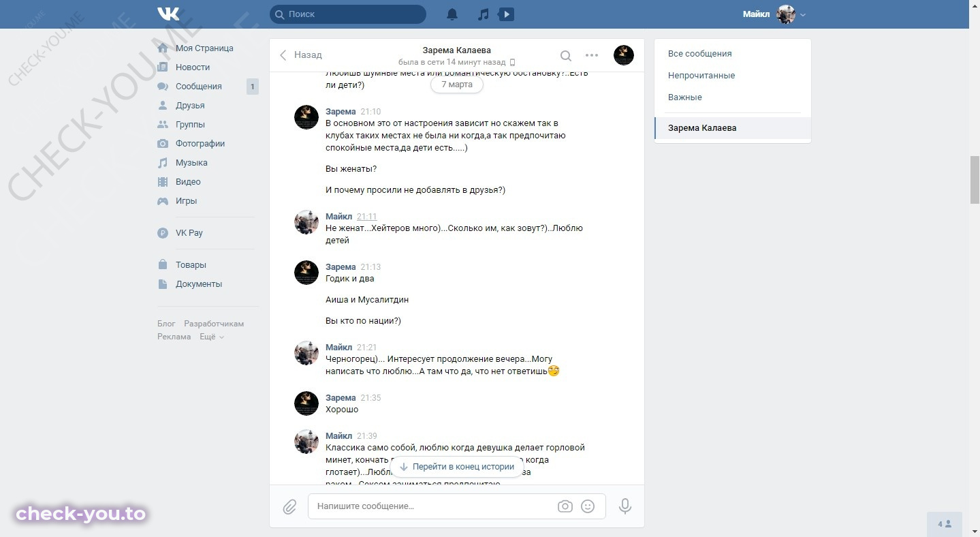Image resolution: width=980 pixels, height=537 pixels.
Task: Click the gamepad icon beside Игры
Action: [163, 201]
